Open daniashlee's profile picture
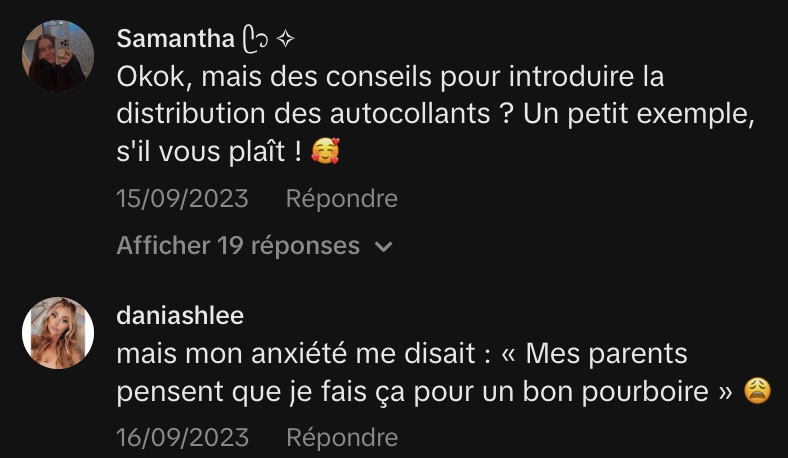This screenshot has height=458, width=788. (58, 333)
